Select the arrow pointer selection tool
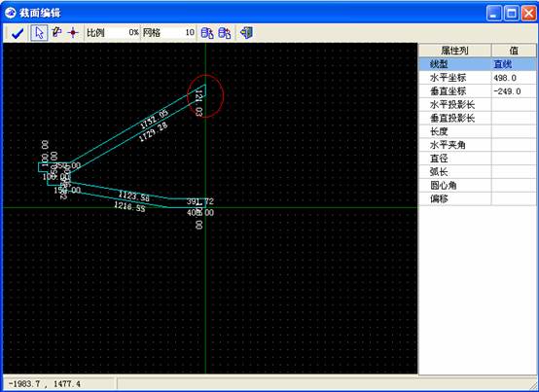Viewport: 539px width, 392px height. click(x=39, y=33)
